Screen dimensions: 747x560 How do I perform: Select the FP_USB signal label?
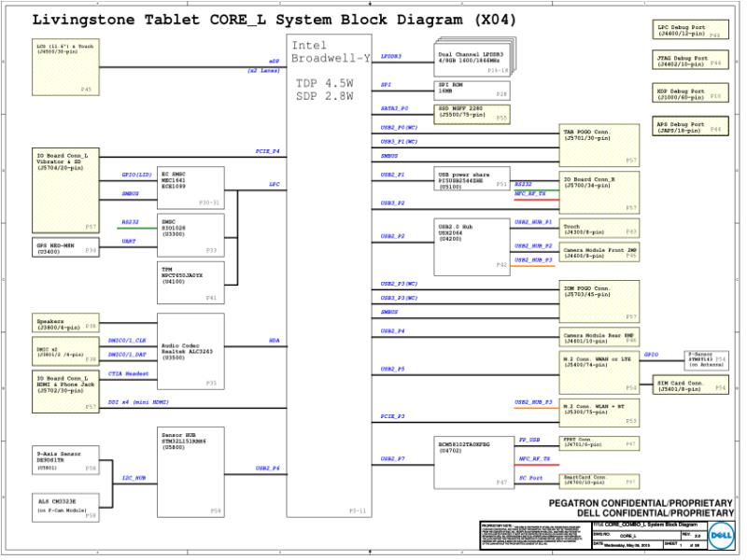coord(529,440)
